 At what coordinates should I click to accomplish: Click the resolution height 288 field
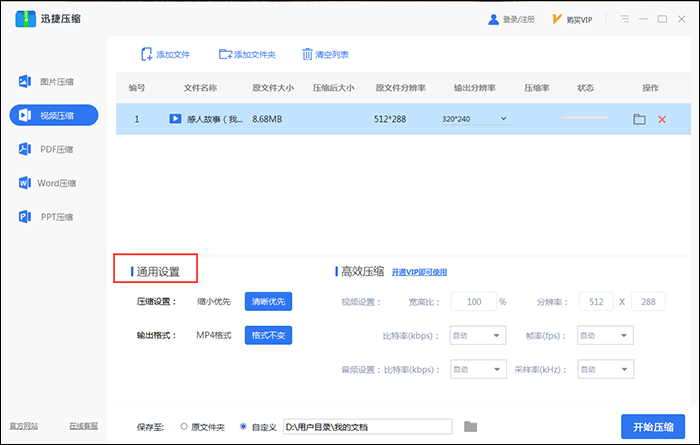pyautogui.click(x=648, y=302)
